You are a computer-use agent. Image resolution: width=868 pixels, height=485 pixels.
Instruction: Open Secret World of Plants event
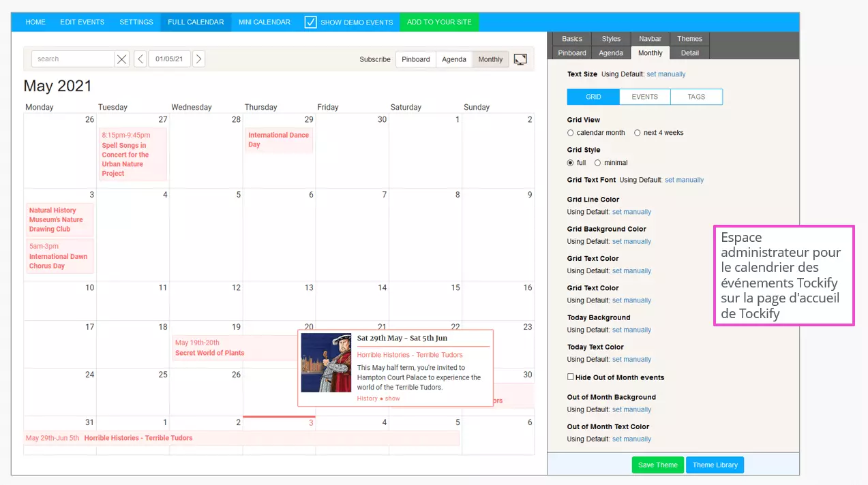(235, 348)
